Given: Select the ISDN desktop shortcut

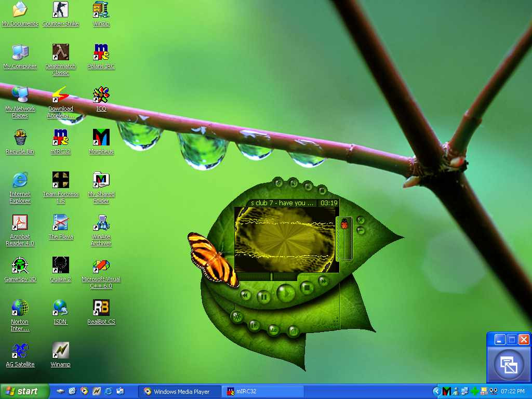Looking at the screenshot, I should [60, 312].
